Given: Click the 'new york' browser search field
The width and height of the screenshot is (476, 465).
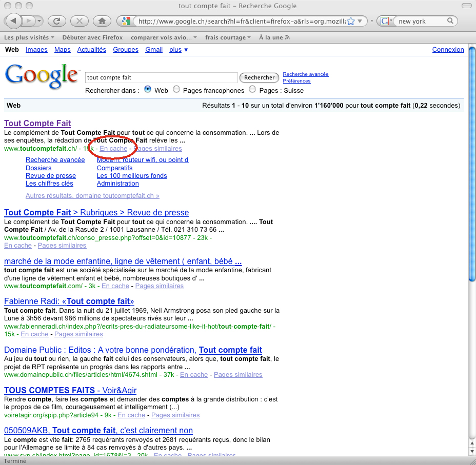Looking at the screenshot, I should [421, 21].
